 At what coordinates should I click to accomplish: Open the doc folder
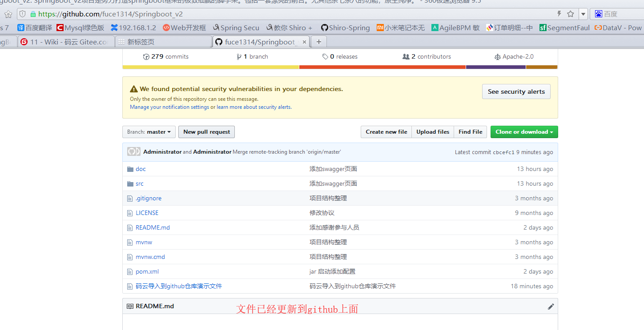[141, 169]
